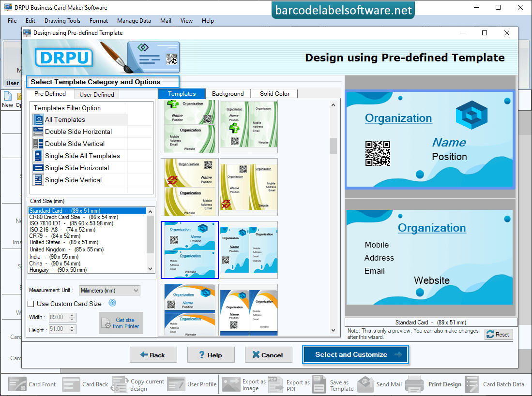Click the Card Front icon in bottom toolbar
Image resolution: width=532 pixels, height=396 pixels.
click(x=17, y=384)
